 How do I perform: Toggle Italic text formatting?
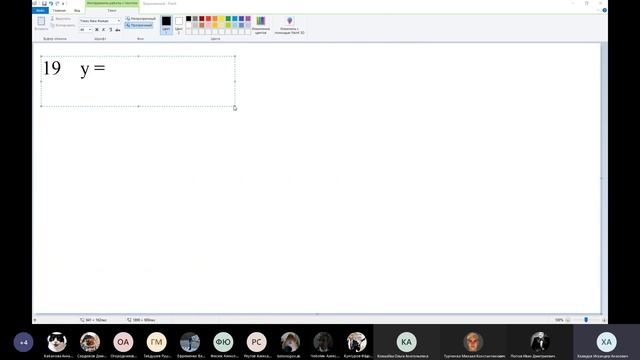click(103, 30)
